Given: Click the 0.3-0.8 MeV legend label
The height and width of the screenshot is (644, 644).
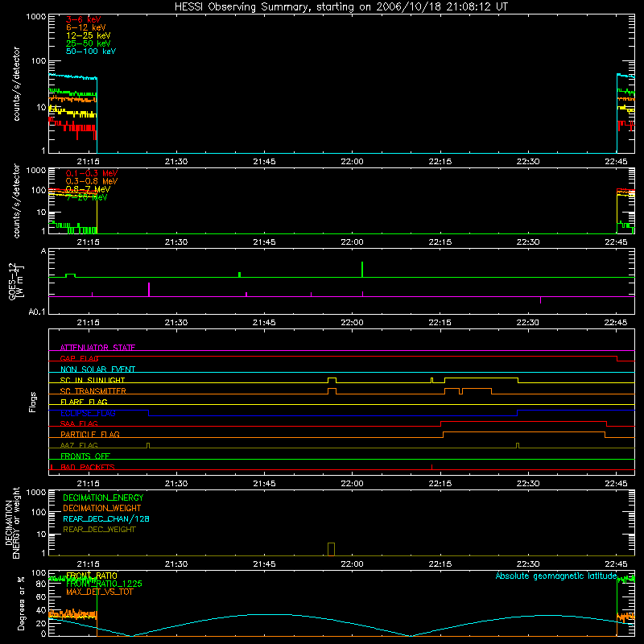Looking at the screenshot, I should (x=92, y=181).
